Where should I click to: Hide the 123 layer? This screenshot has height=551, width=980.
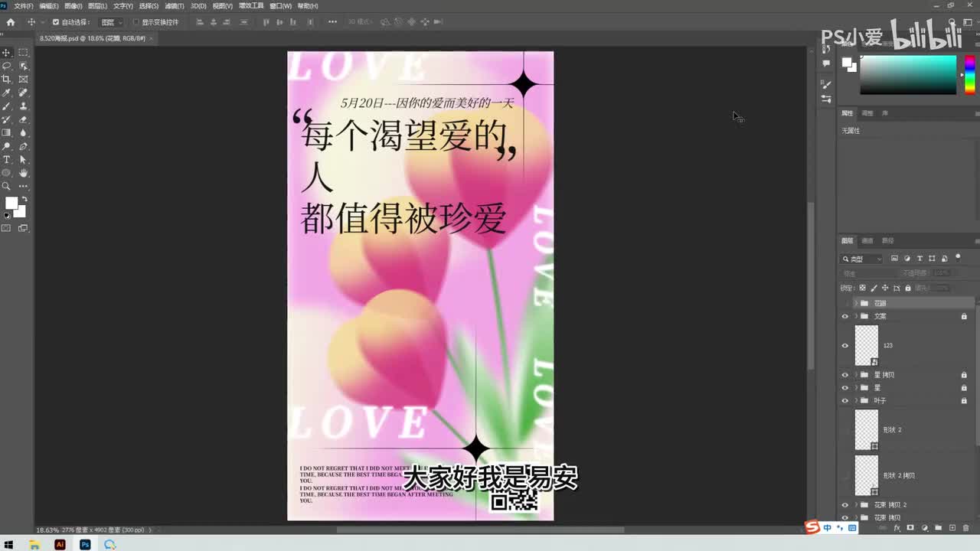(x=845, y=345)
